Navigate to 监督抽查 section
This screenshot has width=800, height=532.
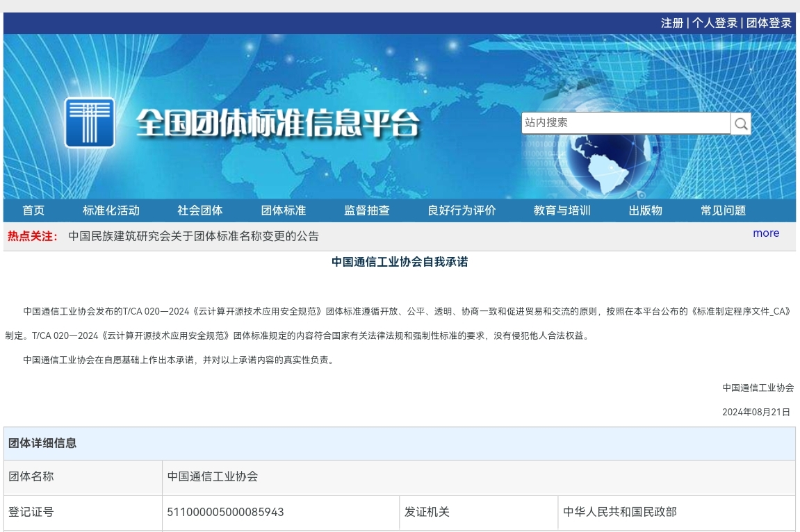click(367, 210)
